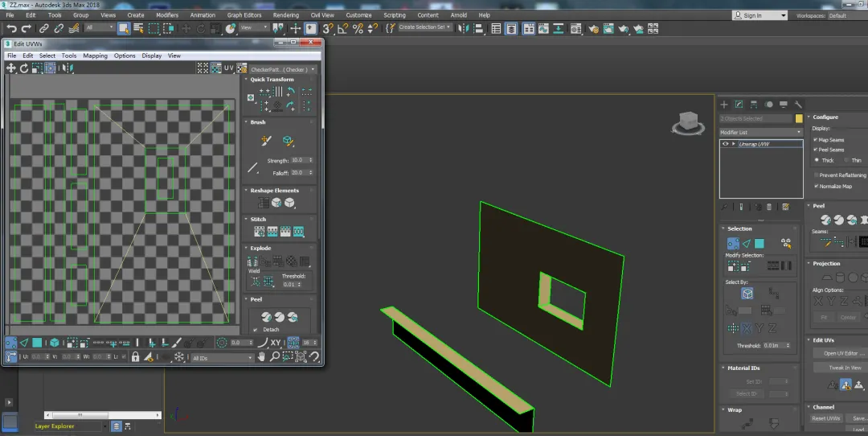Select the Thin display radio button
The height and width of the screenshot is (436, 868).
(846, 160)
